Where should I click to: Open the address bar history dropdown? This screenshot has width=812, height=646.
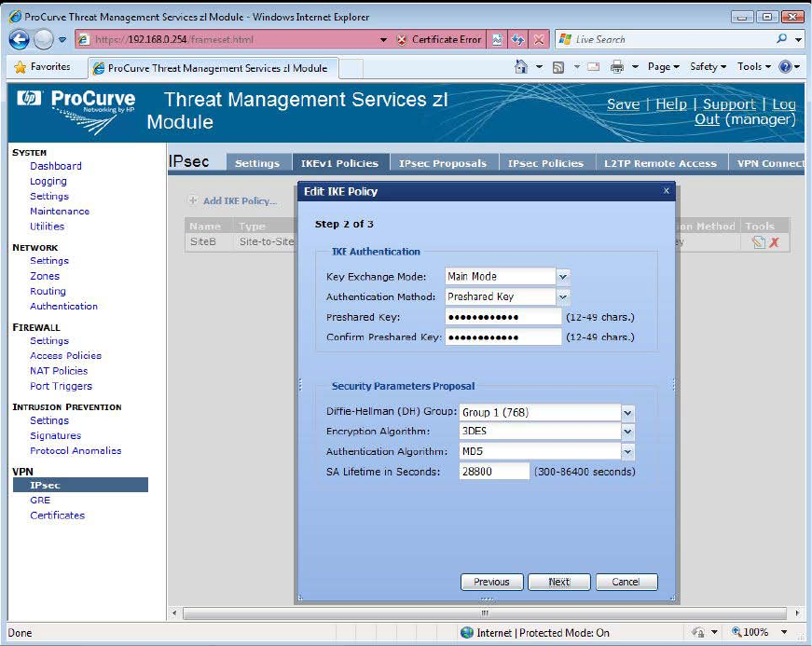384,40
